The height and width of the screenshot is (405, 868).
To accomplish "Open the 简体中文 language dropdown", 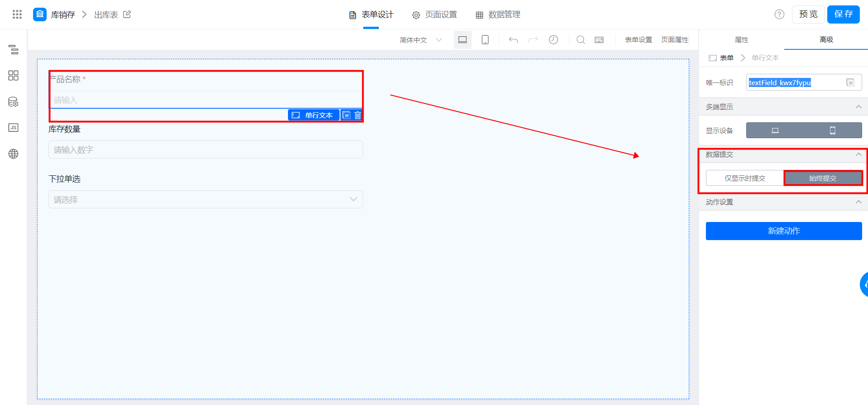I will pos(421,40).
